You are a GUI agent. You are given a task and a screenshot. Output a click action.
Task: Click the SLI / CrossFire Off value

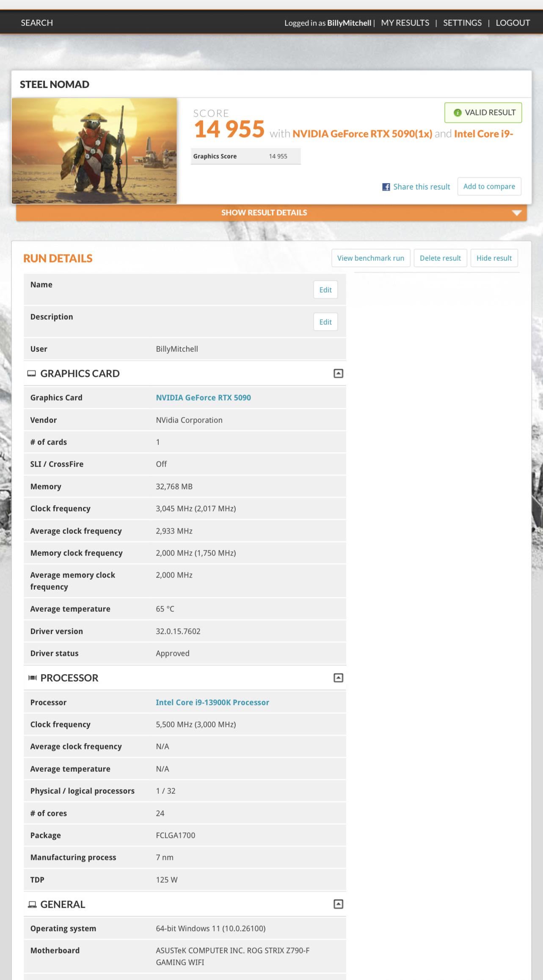(161, 464)
